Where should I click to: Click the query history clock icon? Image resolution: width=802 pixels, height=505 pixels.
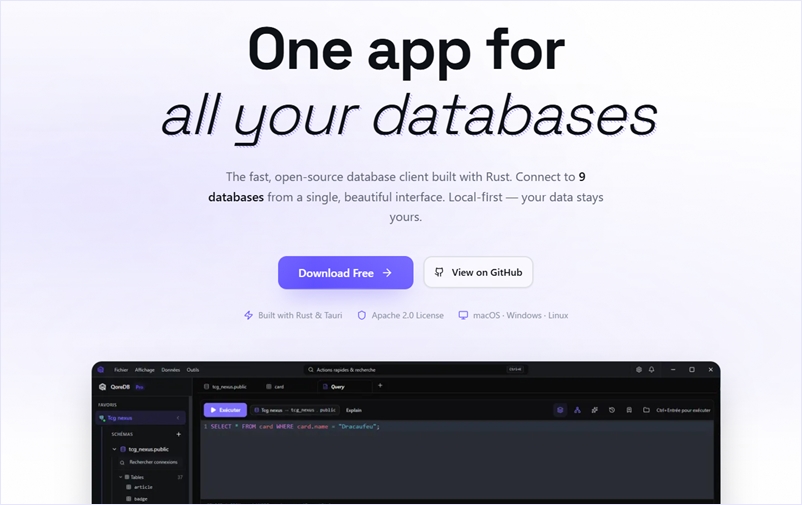tap(611, 410)
